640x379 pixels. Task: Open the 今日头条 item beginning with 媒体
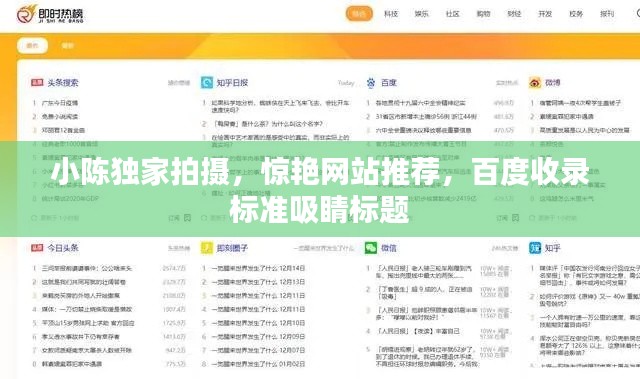tap(87, 310)
